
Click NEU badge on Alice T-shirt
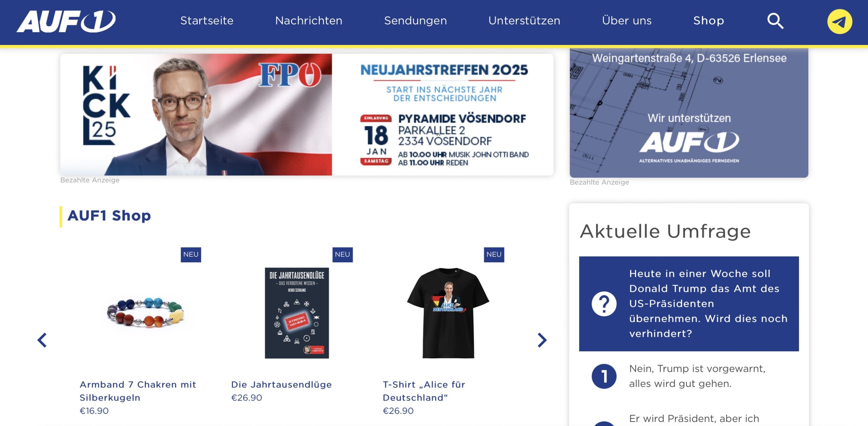point(494,255)
